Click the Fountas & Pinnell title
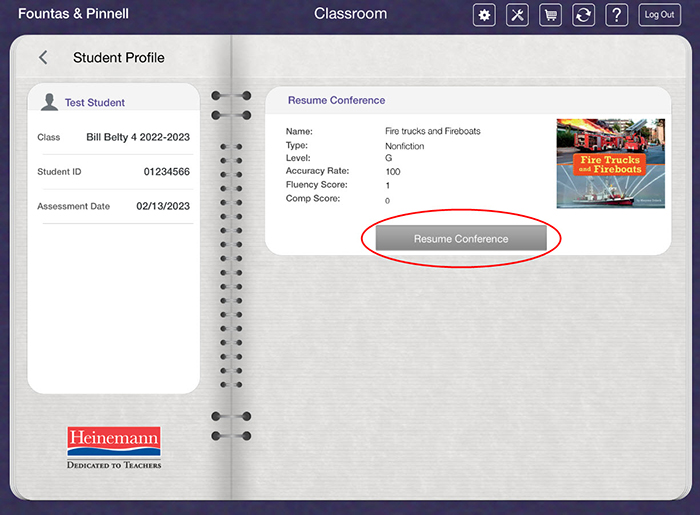This screenshot has width=700, height=515. pos(73,14)
